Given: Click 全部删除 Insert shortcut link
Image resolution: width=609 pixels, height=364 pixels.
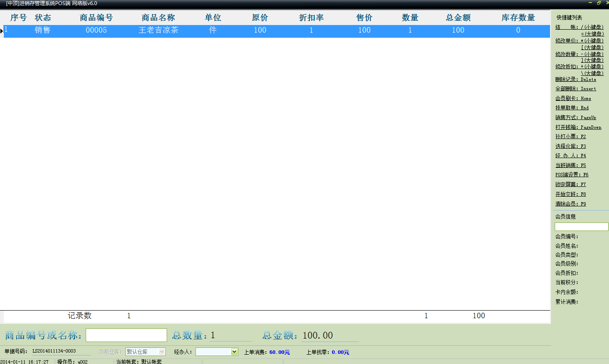Looking at the screenshot, I should pyautogui.click(x=575, y=89).
